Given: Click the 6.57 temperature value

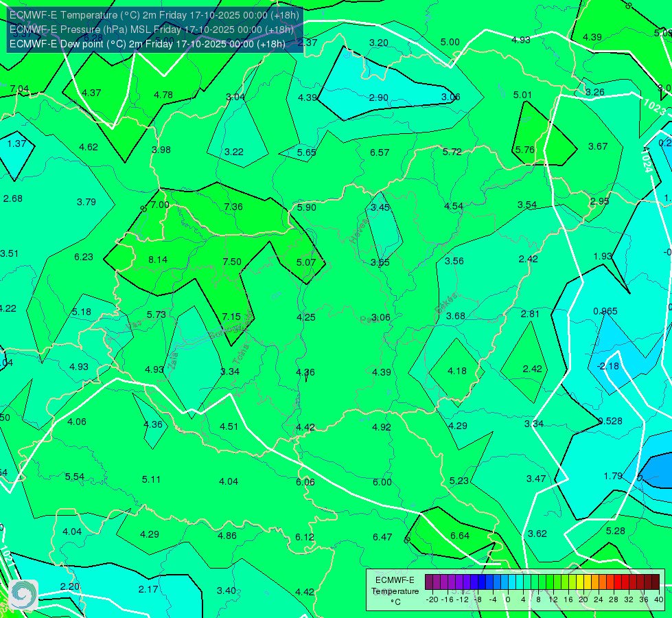Looking at the screenshot, I should point(380,152).
